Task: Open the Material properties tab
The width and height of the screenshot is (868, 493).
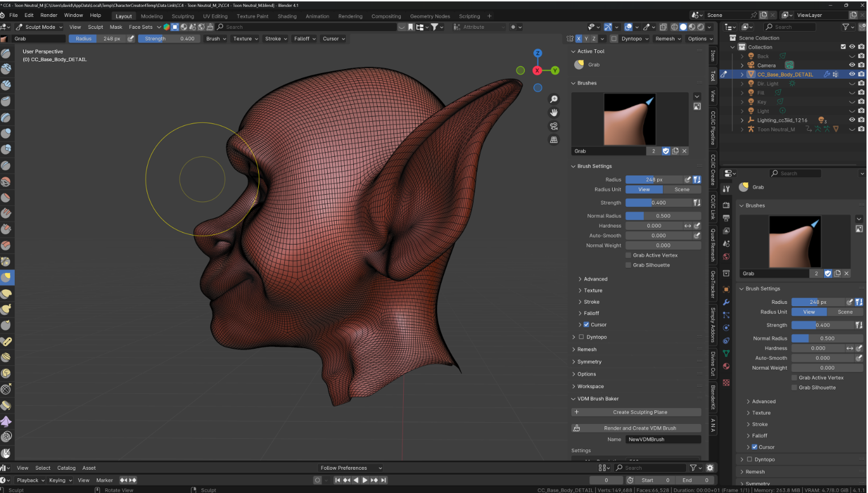Action: [x=726, y=366]
